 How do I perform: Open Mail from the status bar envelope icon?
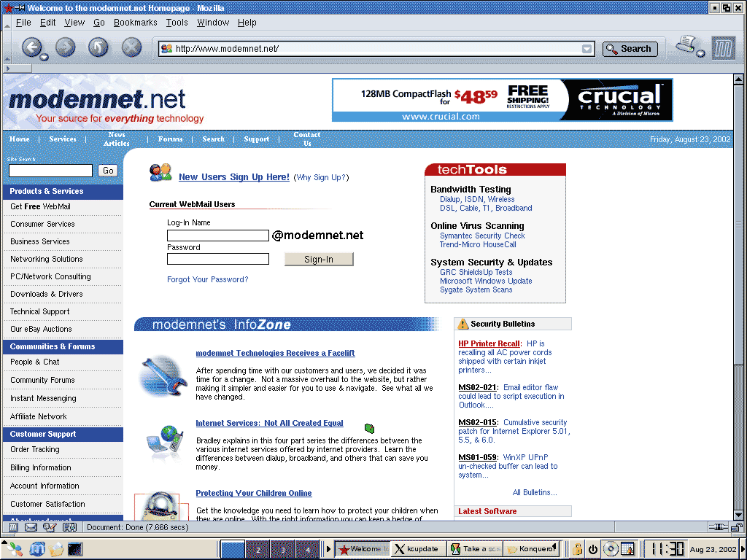point(31,526)
